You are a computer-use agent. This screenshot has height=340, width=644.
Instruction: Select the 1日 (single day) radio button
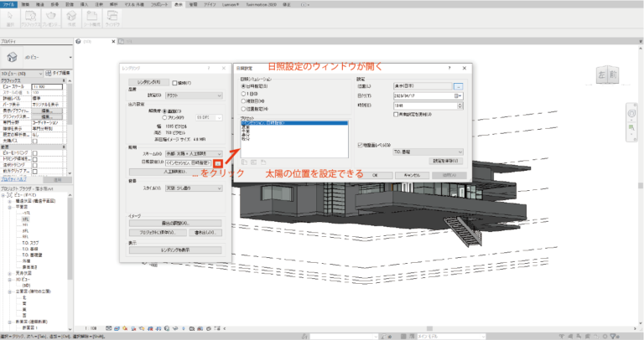tap(244, 93)
